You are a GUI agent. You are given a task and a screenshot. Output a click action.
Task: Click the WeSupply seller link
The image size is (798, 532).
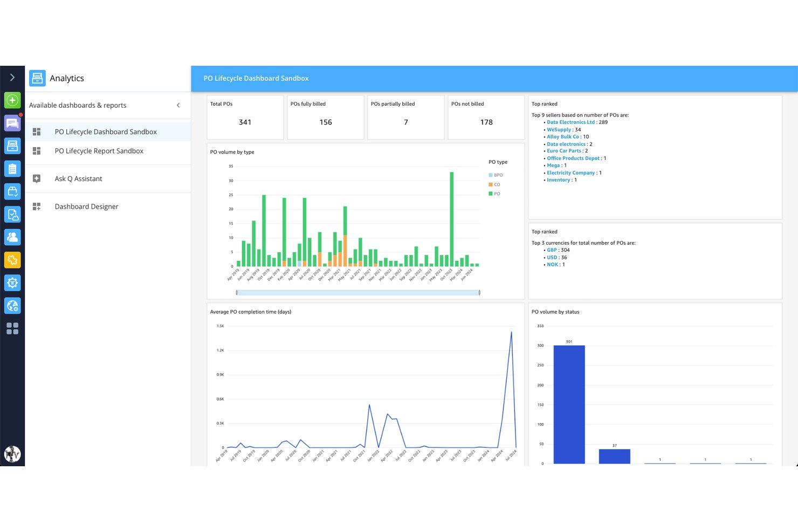click(x=559, y=129)
